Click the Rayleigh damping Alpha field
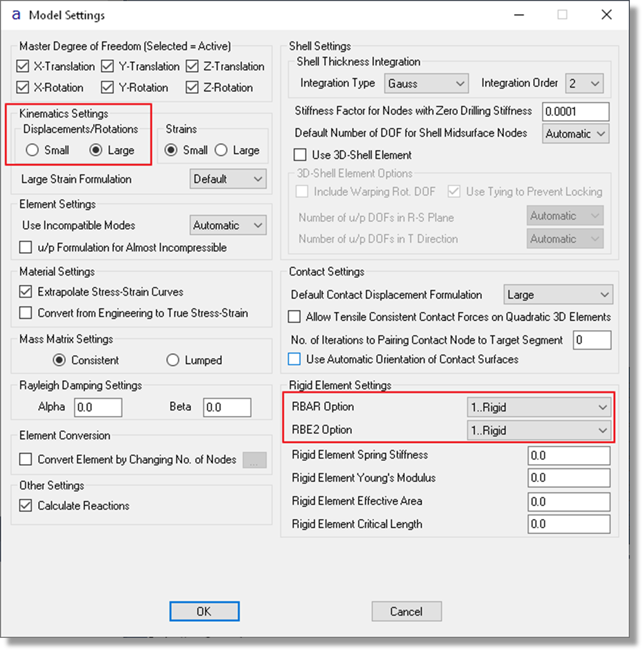The width and height of the screenshot is (644, 652). tap(98, 407)
